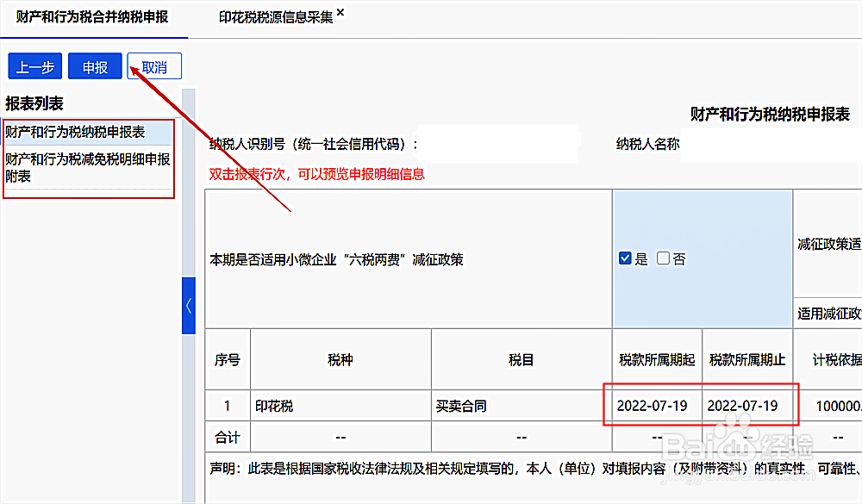This screenshot has width=862, height=504.
Task: Click the 声明 declaration text
Action: click(534, 469)
